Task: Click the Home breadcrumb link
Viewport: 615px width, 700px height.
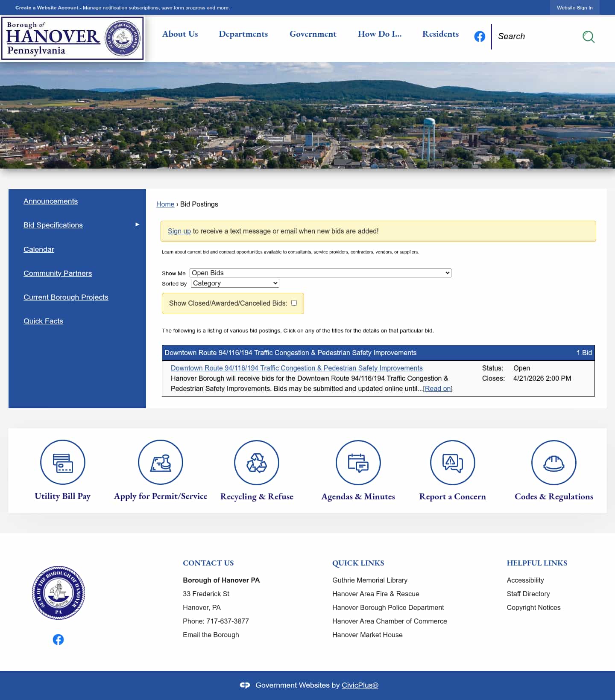Action: point(165,204)
